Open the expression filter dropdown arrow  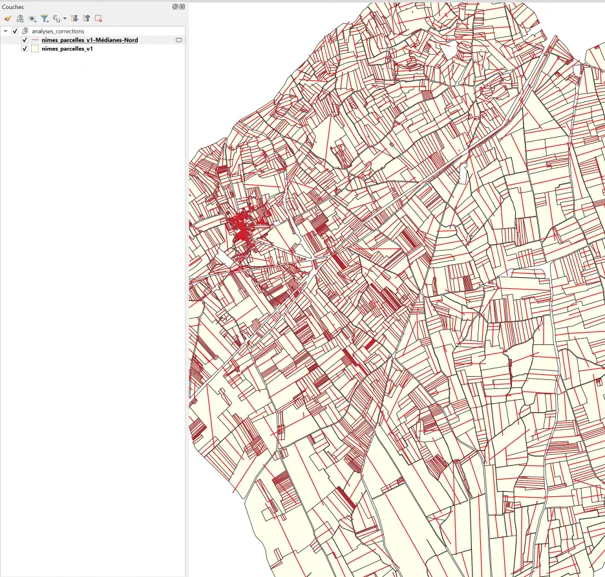pyautogui.click(x=64, y=19)
